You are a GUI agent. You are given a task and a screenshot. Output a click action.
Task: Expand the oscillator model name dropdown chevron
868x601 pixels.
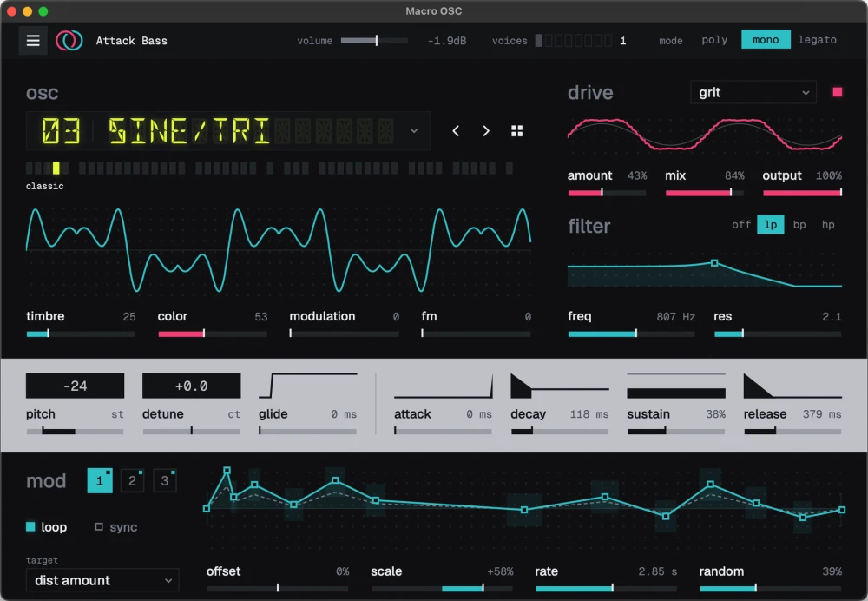pos(413,131)
